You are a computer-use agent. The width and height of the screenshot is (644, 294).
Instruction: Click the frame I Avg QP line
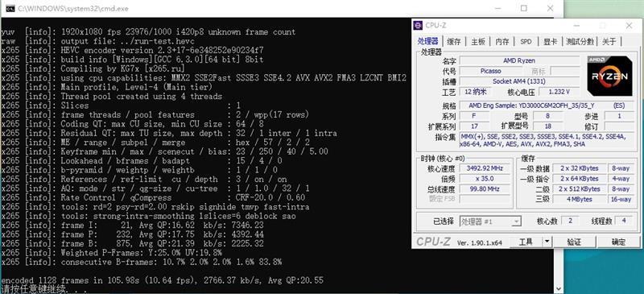point(133,226)
